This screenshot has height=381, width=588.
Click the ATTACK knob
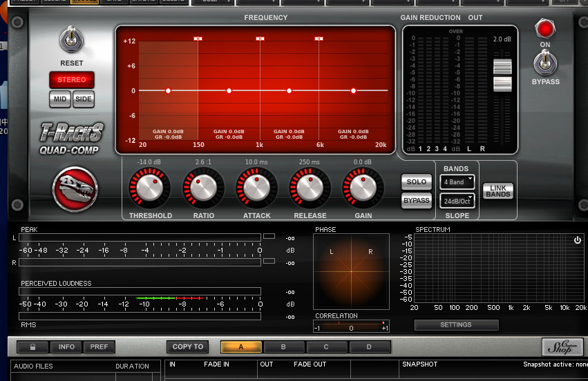point(256,188)
